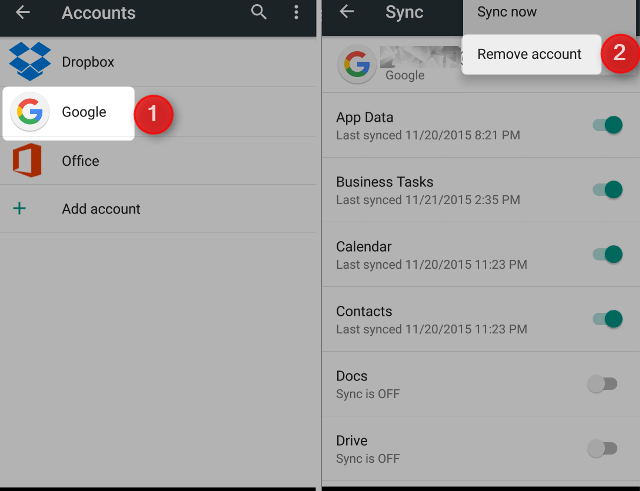The width and height of the screenshot is (640, 491).
Task: Open the Google account entry
Action: coord(84,112)
